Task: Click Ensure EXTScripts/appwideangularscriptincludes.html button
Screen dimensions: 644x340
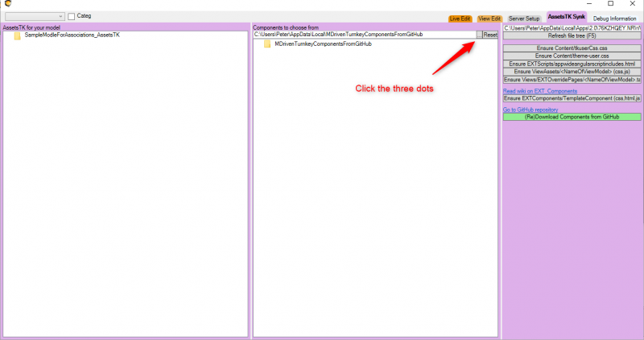Action: point(572,64)
